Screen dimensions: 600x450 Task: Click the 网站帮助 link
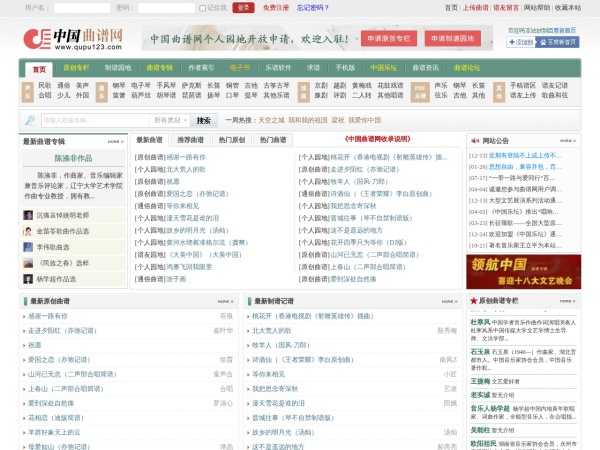pos(536,8)
